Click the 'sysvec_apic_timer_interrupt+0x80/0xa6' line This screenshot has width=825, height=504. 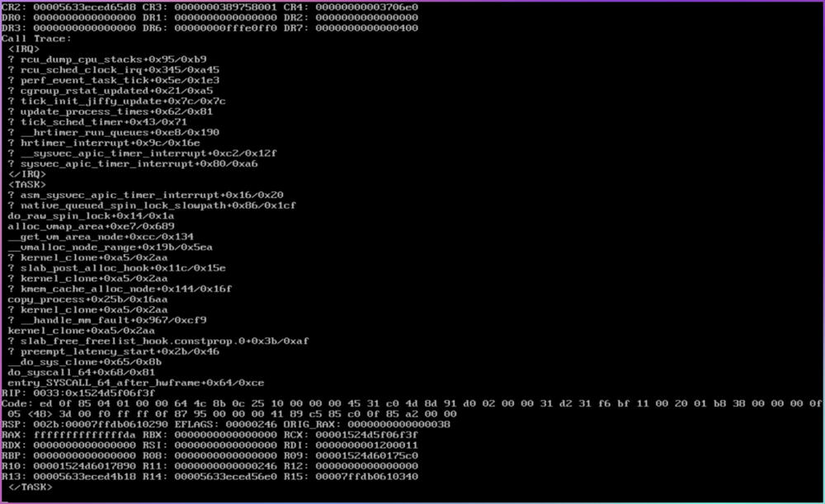coord(133,163)
